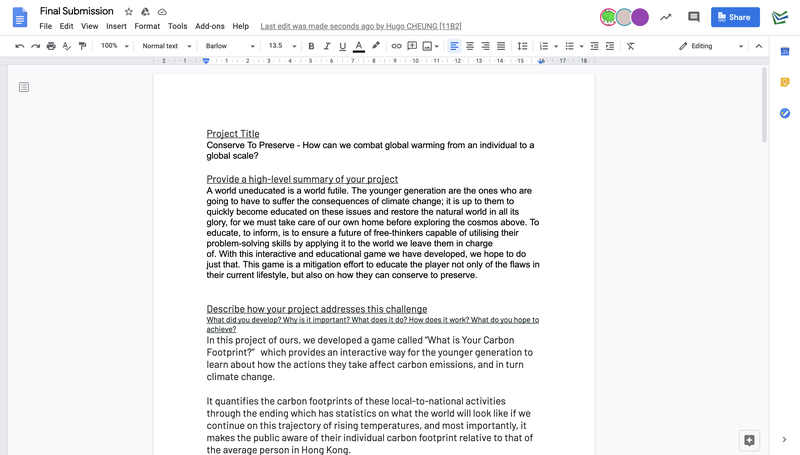The height and width of the screenshot is (455, 800).
Task: Open line spacing options
Action: 522,46
